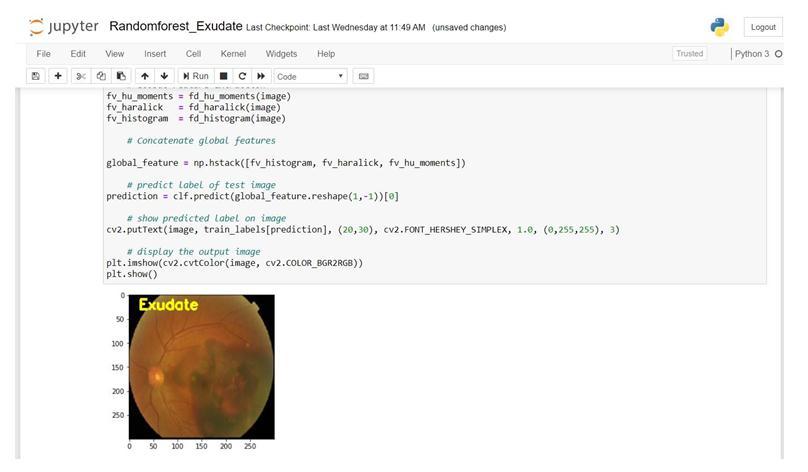This screenshot has height=472, width=808.
Task: Open the View menu
Action: point(114,54)
